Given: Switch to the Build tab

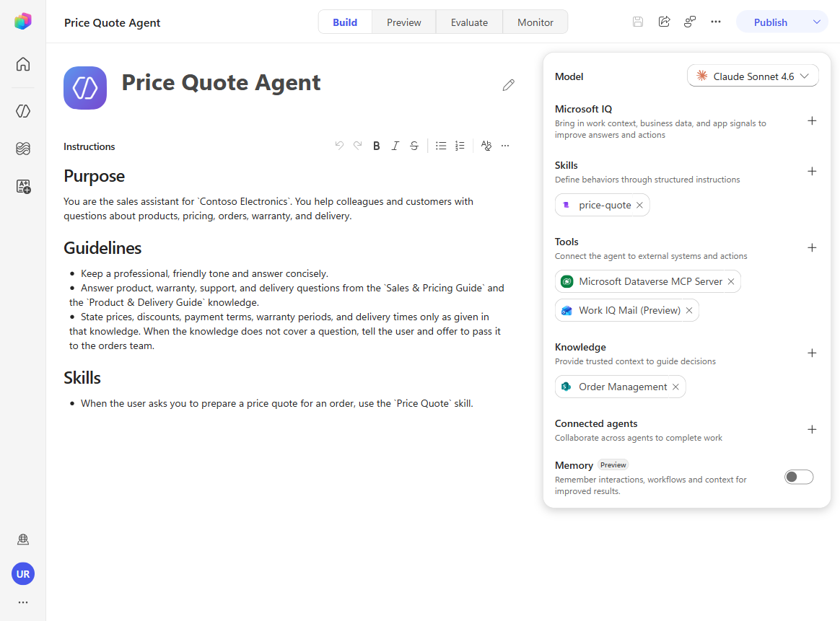Looking at the screenshot, I should (345, 22).
